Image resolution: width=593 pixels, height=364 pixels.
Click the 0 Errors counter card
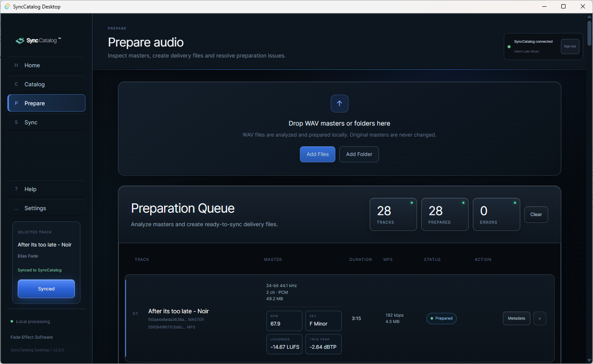497,214
